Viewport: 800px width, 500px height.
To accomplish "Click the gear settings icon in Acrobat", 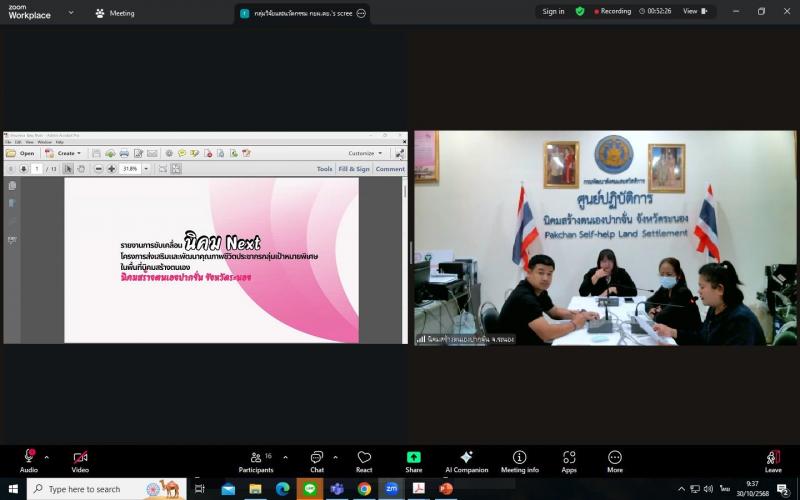I will (169, 153).
